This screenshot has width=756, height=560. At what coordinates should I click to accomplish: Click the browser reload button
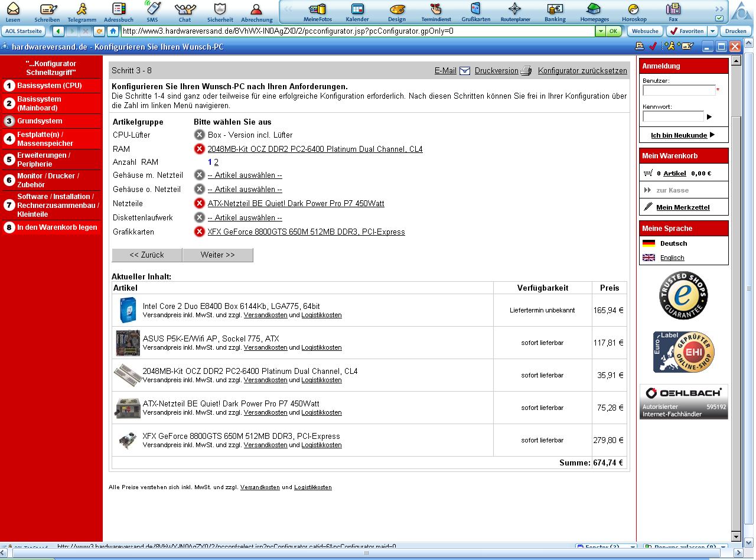click(99, 31)
